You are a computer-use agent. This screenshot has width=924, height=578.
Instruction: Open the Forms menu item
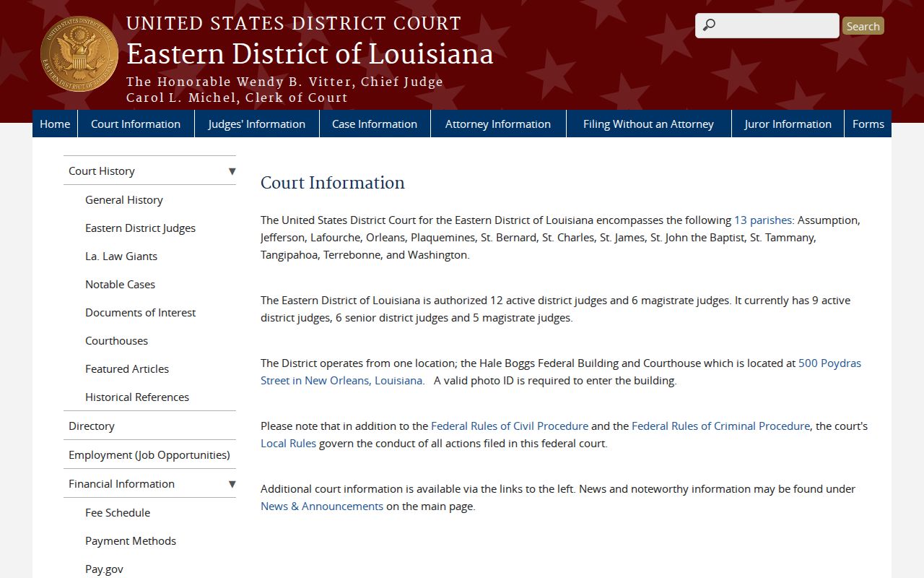coord(868,124)
